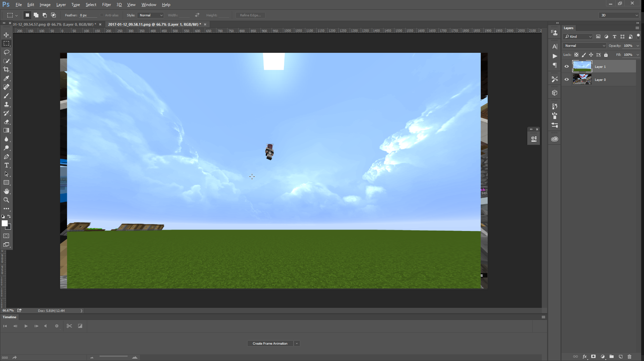Select the Eraser tool
This screenshot has width=644, height=361.
(6, 122)
